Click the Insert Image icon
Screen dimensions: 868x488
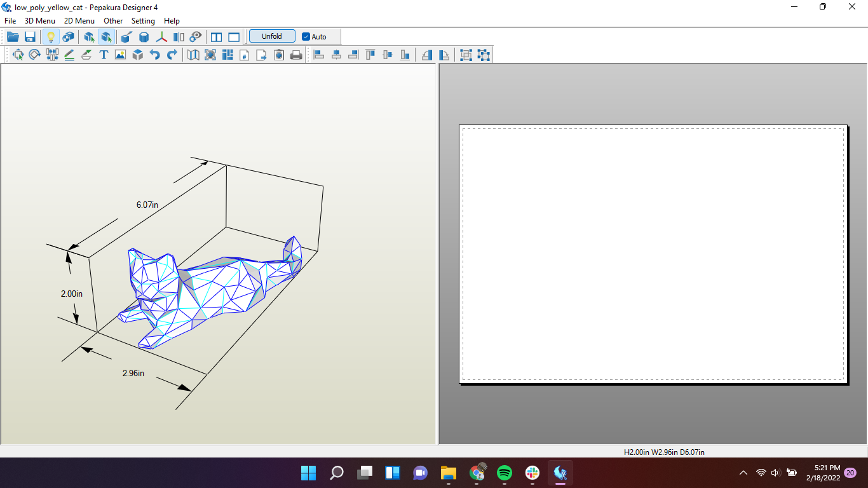tap(120, 55)
